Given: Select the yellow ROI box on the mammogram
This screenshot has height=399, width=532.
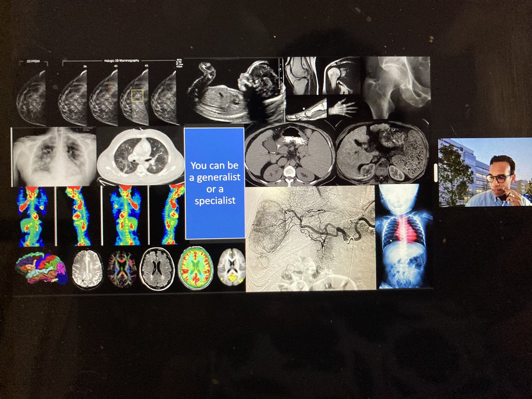Looking at the screenshot, I should pos(137,96).
